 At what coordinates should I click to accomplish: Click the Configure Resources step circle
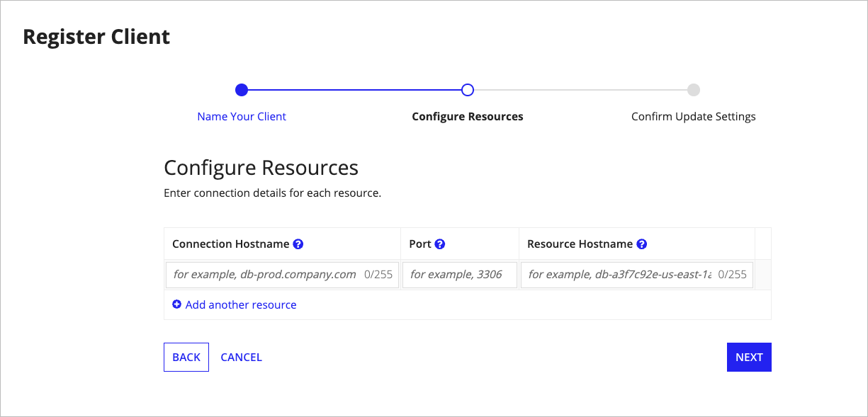tap(468, 90)
